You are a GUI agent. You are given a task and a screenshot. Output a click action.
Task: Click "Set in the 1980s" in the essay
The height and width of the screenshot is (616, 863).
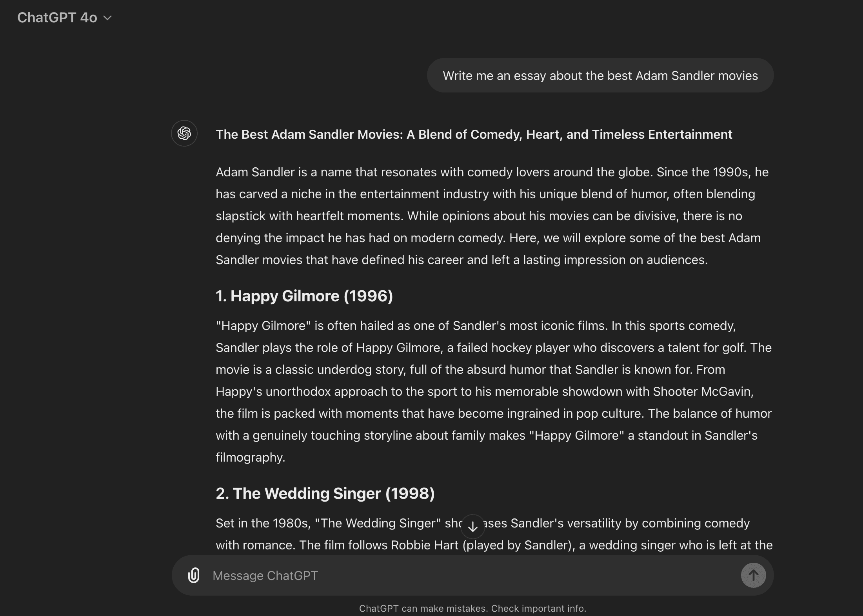263,523
